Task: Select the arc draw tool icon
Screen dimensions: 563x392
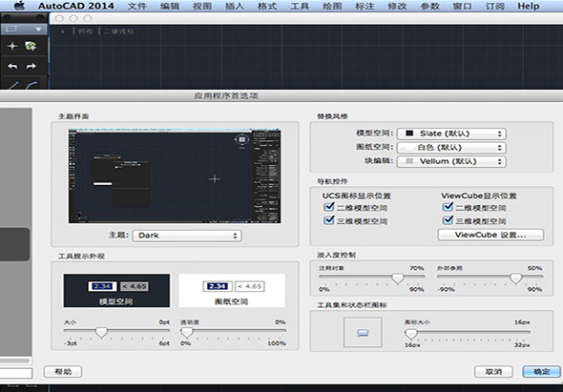Action: tap(31, 86)
